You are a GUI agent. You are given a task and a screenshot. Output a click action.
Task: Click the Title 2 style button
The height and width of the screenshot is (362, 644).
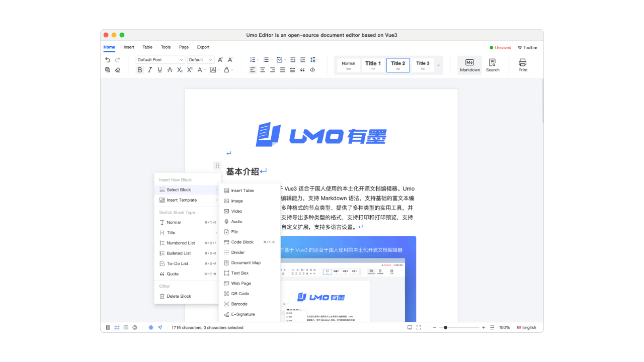click(398, 65)
